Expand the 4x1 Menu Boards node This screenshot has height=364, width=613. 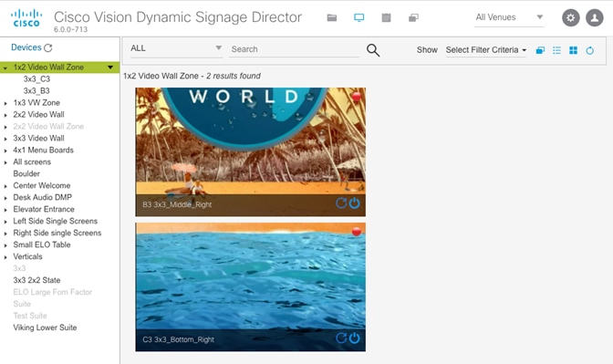click(x=5, y=151)
